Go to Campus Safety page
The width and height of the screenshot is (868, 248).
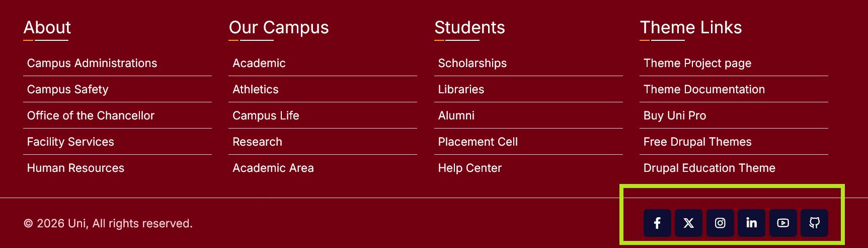pyautogui.click(x=68, y=89)
